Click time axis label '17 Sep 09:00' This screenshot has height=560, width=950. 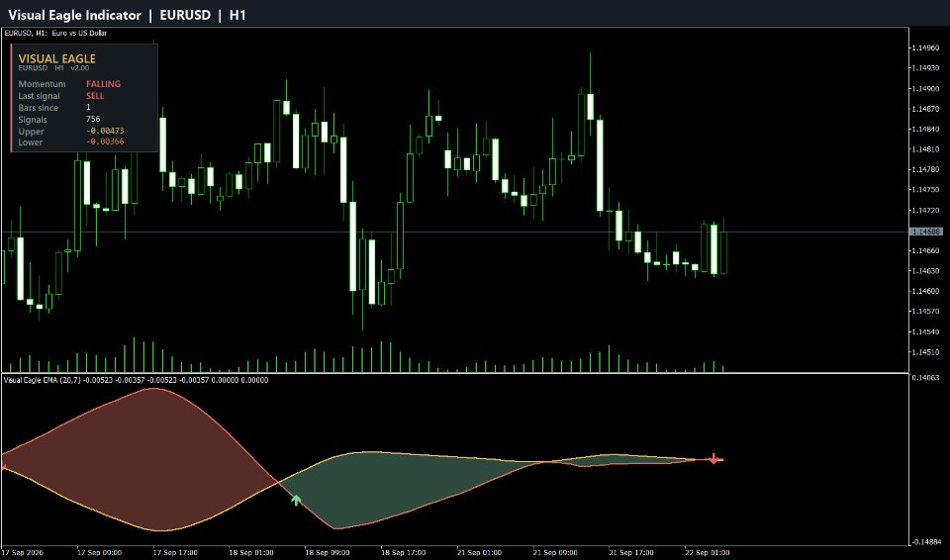[x=99, y=553]
